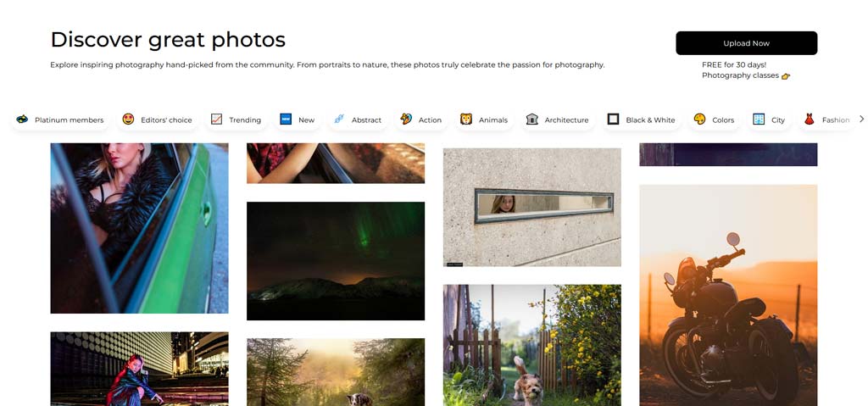
Task: Open the northern lights mountain photo
Action: coord(336,261)
